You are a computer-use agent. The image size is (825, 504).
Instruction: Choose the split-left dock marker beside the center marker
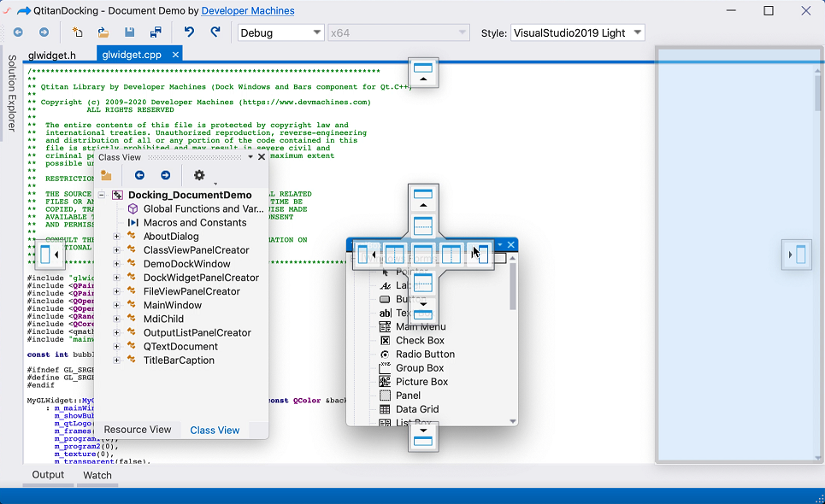[395, 255]
